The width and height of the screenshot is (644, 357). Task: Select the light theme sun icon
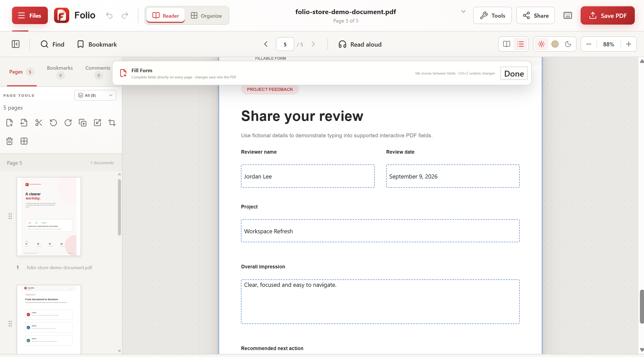(x=541, y=44)
